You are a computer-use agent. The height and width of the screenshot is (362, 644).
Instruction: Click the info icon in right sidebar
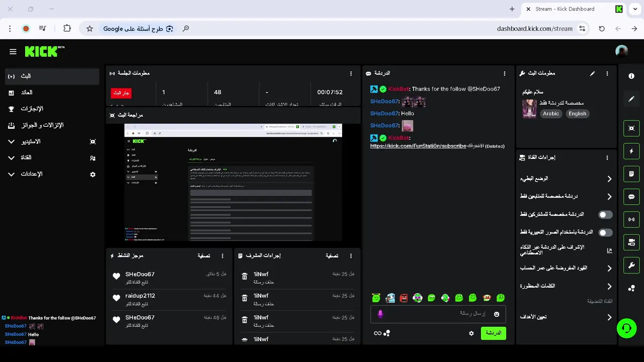click(631, 76)
